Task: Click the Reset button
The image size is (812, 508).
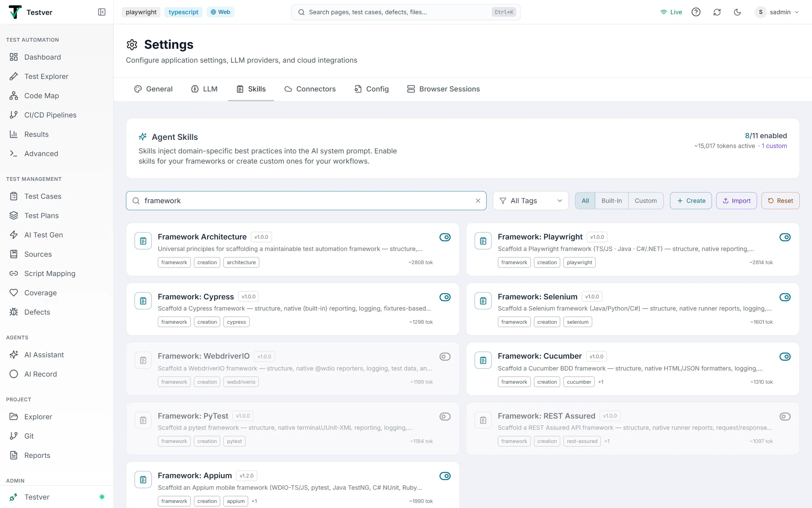Action: 780,201
